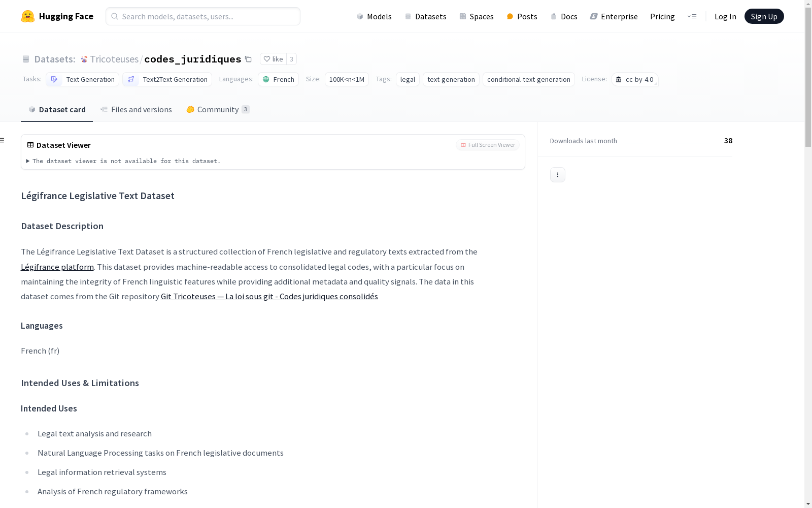Image resolution: width=812 pixels, height=508 pixels.
Task: Click the legal tag
Action: coord(408,79)
